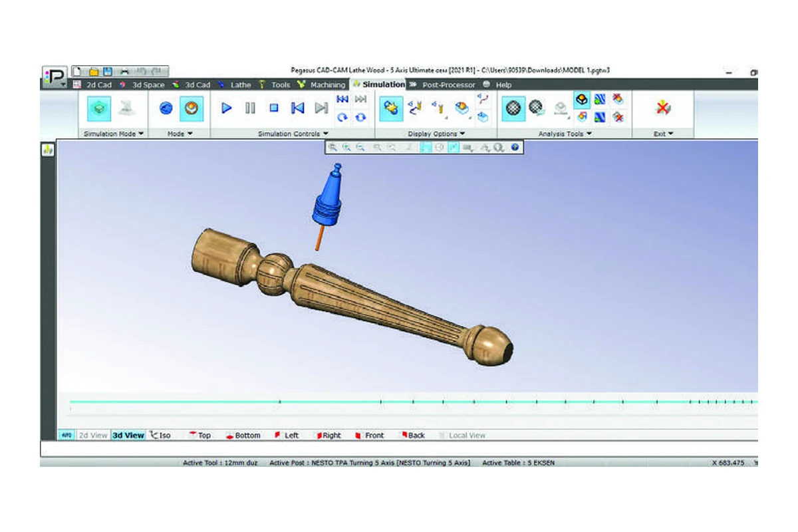Set the view to Front
Viewport: 798px width, 532px height.
click(370, 435)
